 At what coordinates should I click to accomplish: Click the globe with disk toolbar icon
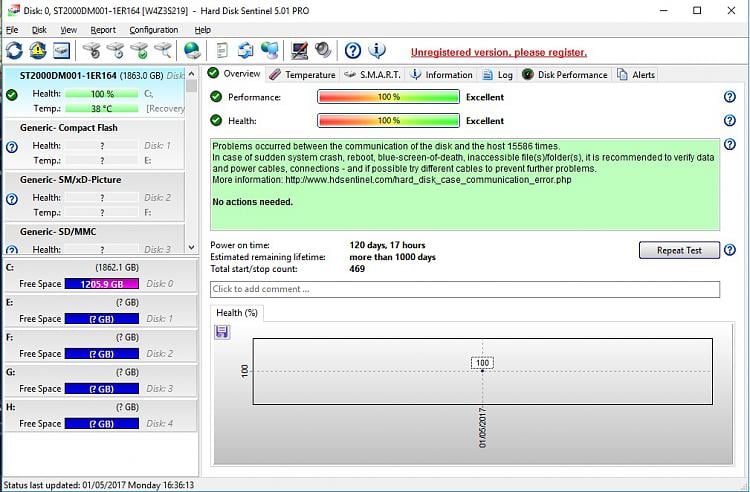pos(192,50)
